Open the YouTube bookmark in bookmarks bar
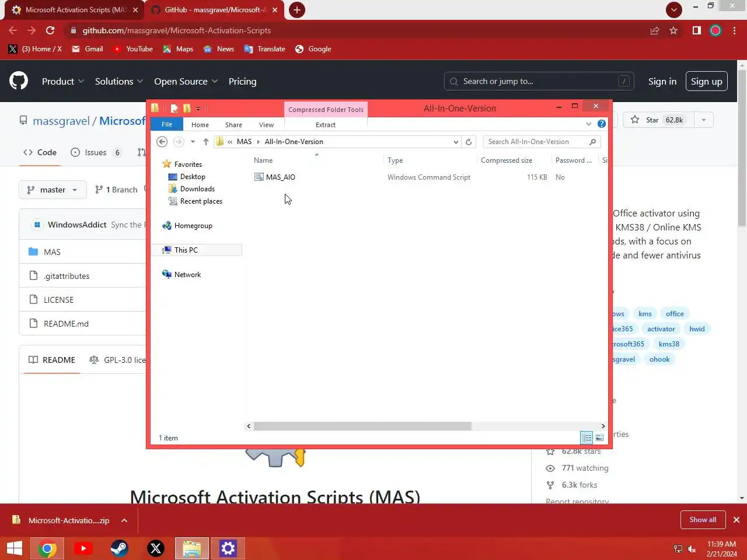 (132, 49)
